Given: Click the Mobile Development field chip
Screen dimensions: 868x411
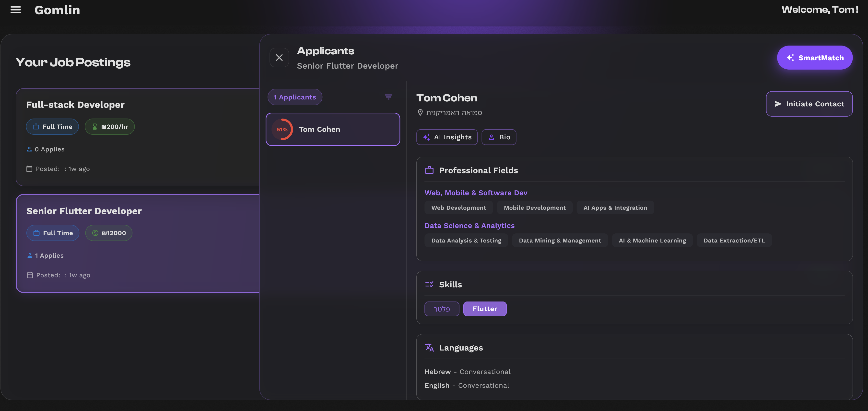Looking at the screenshot, I should pyautogui.click(x=535, y=208).
